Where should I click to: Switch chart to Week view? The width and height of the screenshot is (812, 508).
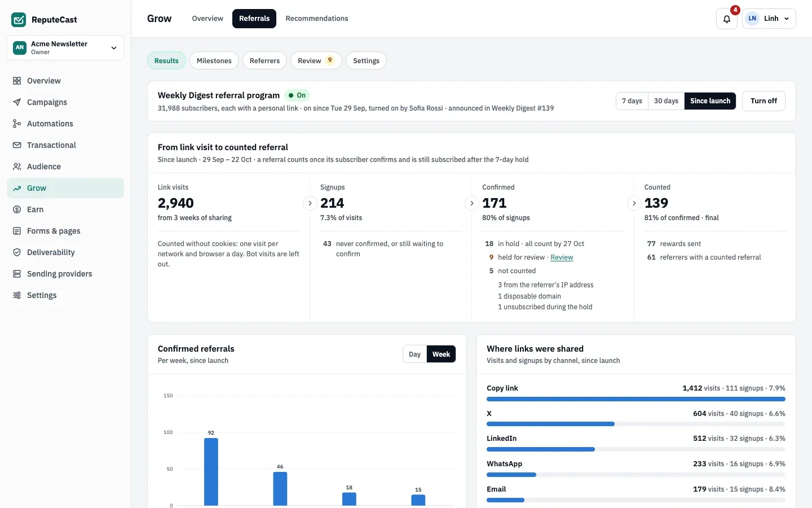(441, 354)
